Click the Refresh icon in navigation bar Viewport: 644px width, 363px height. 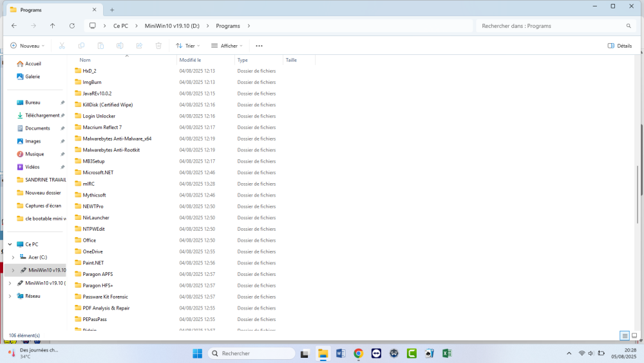tap(72, 26)
